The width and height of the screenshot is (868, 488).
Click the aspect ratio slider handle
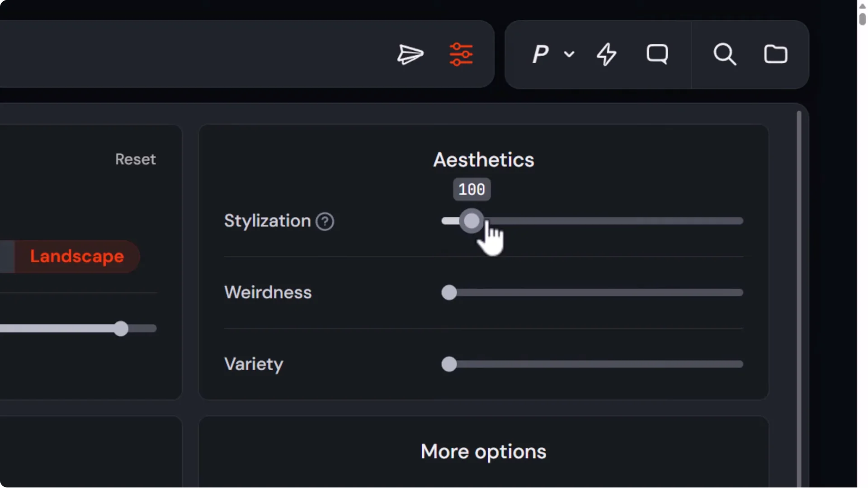tap(121, 328)
